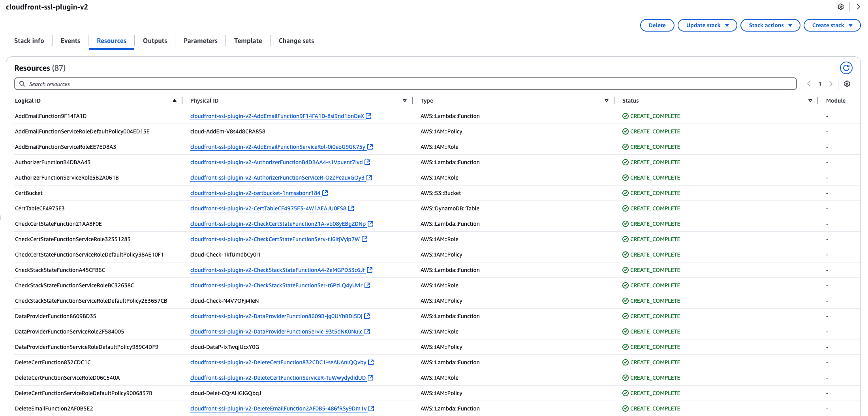Screen dimensions: 868x416
Task: Sort by Logical ID ascending arrow
Action: pos(175,101)
